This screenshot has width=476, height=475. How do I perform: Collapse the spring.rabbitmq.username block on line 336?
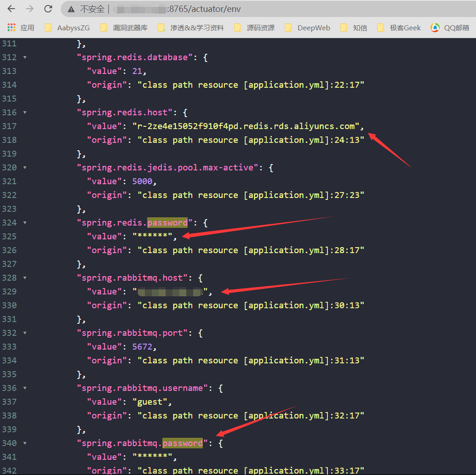coord(25,388)
